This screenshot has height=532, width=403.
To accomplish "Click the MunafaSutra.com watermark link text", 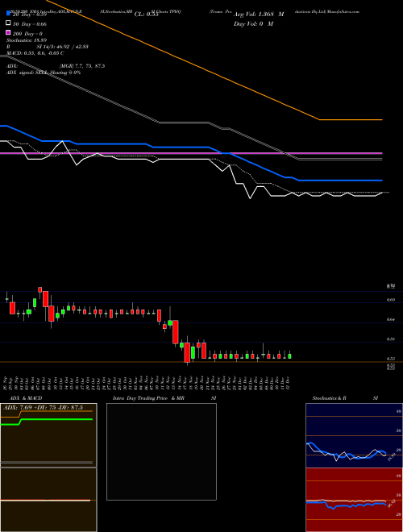I will 345,11.
